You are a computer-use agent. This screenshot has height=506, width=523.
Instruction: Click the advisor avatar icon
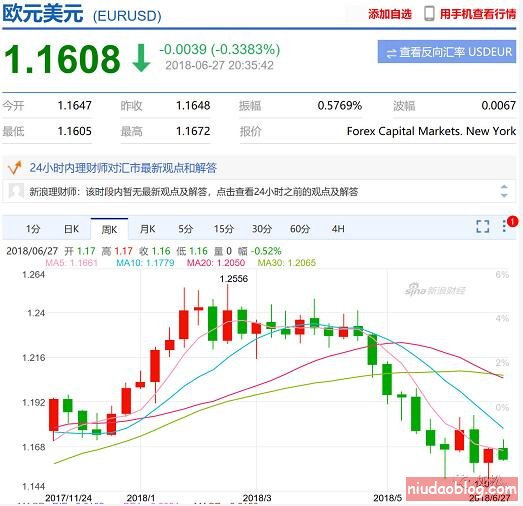click(x=16, y=191)
